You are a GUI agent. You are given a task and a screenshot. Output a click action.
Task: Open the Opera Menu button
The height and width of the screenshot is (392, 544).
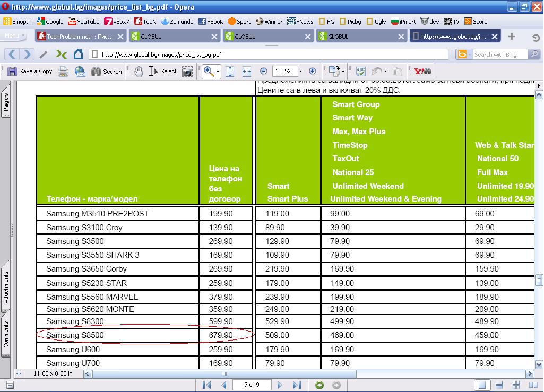(x=14, y=36)
